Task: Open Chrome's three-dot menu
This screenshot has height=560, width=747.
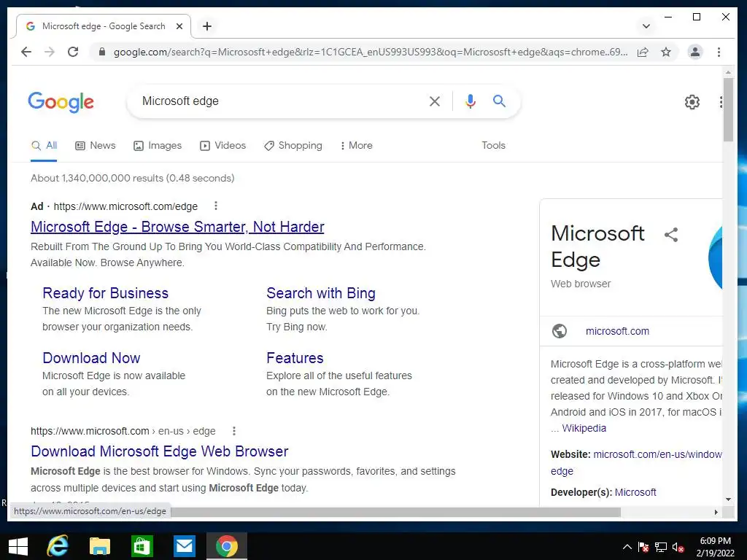Action: point(719,52)
